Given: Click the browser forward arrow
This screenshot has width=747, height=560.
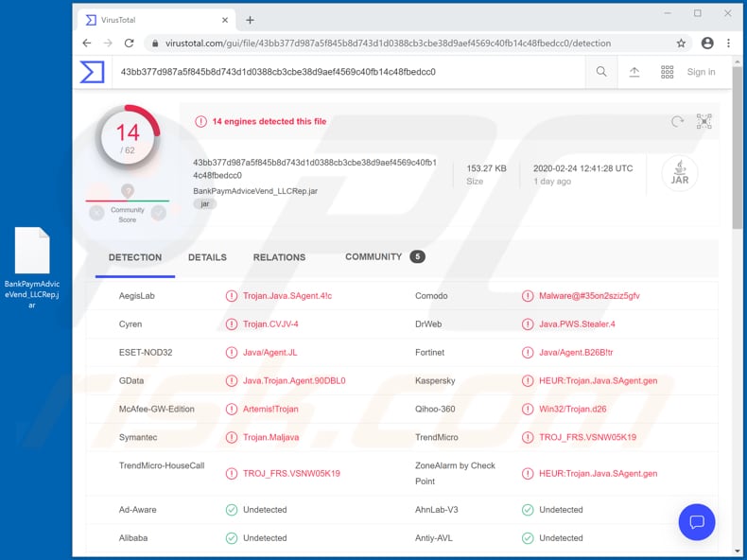Looking at the screenshot, I should click(x=108, y=44).
